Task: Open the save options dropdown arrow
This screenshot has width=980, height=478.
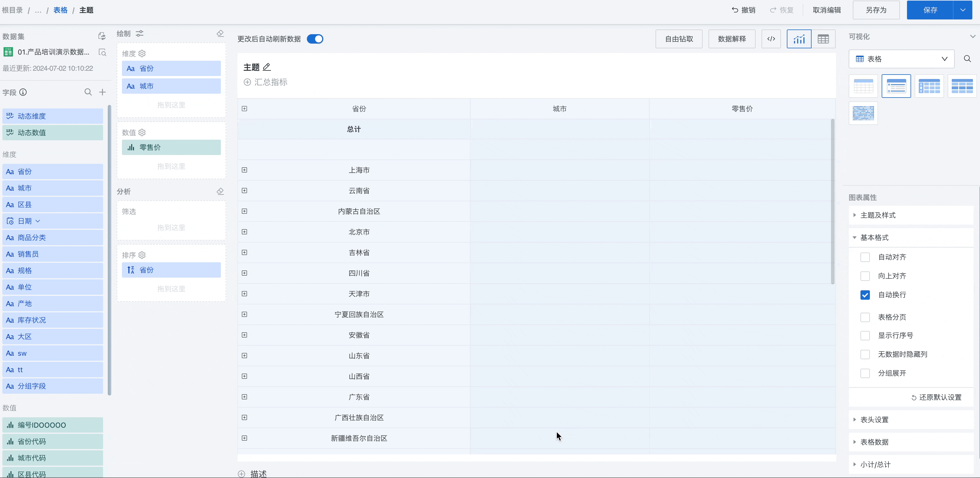Action: click(x=963, y=10)
